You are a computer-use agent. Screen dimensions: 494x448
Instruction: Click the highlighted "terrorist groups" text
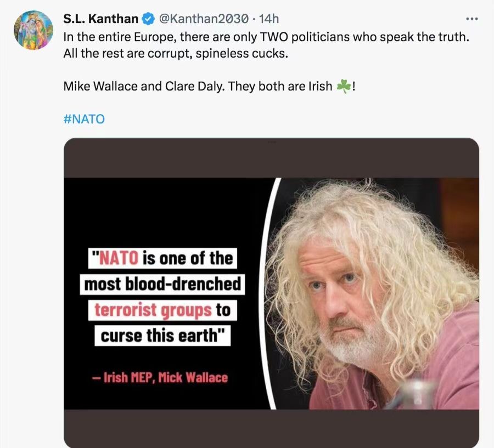pyautogui.click(x=152, y=310)
